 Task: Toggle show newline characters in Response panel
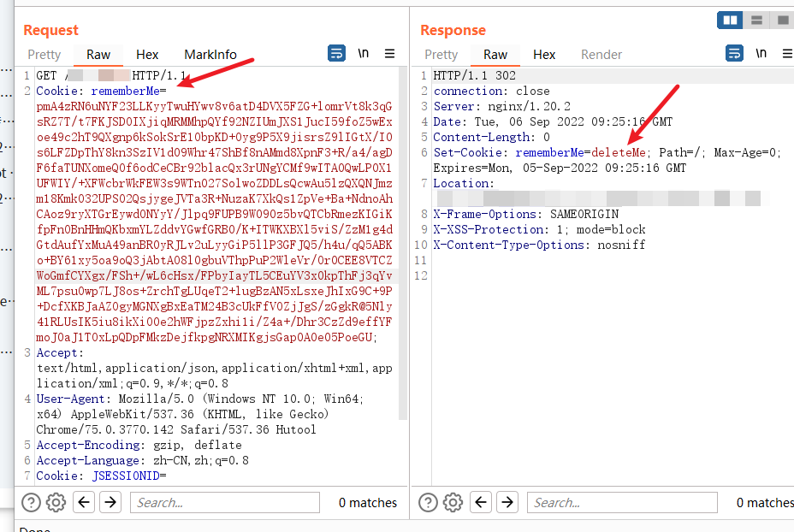coord(761,53)
